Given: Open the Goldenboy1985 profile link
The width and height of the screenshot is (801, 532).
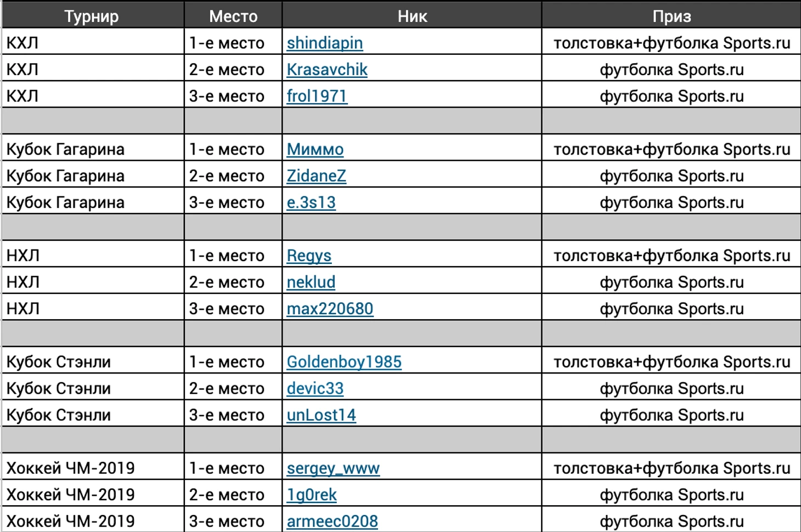Looking at the screenshot, I should (344, 362).
